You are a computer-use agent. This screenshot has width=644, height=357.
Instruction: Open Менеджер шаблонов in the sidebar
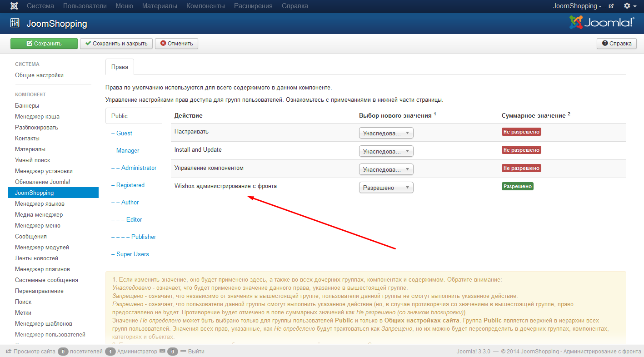44,324
